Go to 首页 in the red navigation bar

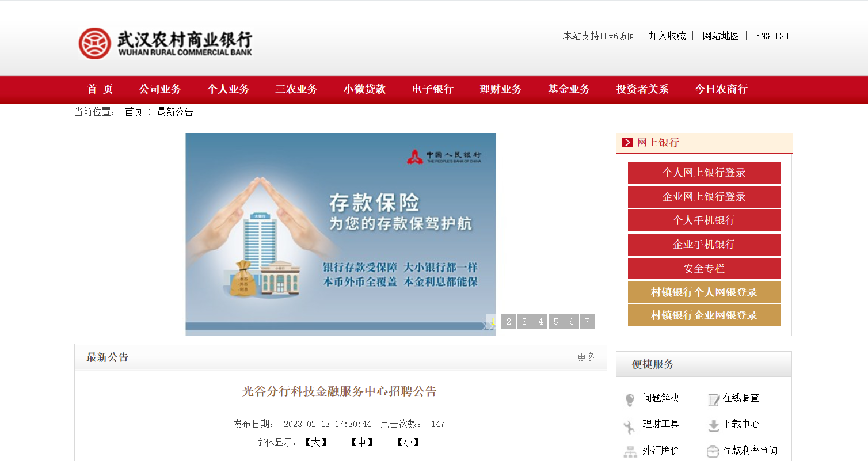100,89
